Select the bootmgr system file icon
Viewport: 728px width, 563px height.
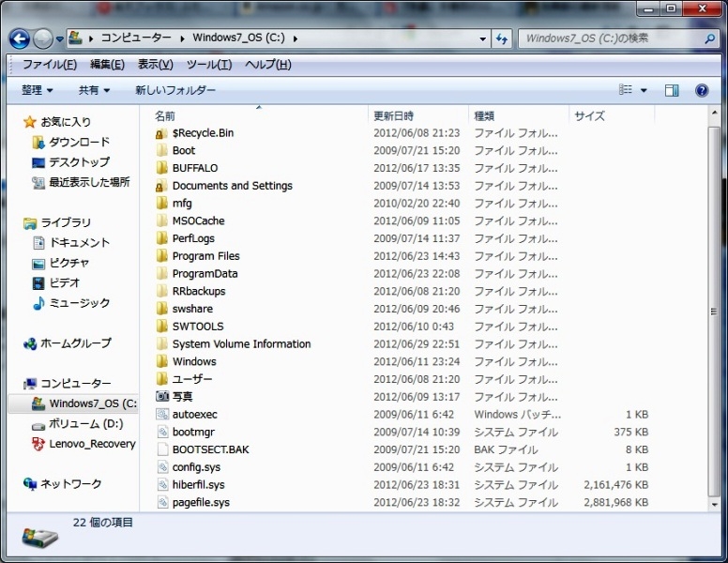click(x=162, y=432)
